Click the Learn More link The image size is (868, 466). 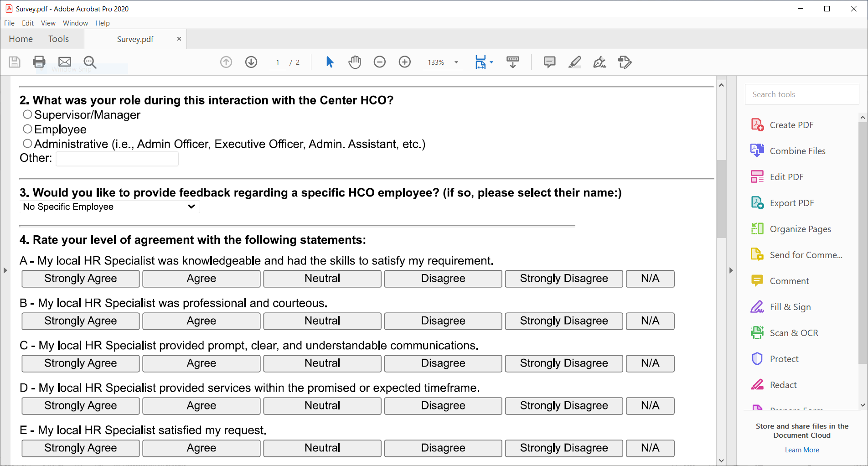click(x=802, y=450)
